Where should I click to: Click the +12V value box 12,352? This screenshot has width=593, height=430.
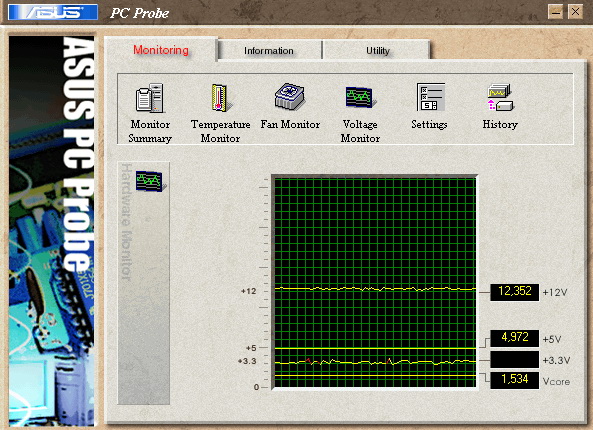(x=514, y=292)
